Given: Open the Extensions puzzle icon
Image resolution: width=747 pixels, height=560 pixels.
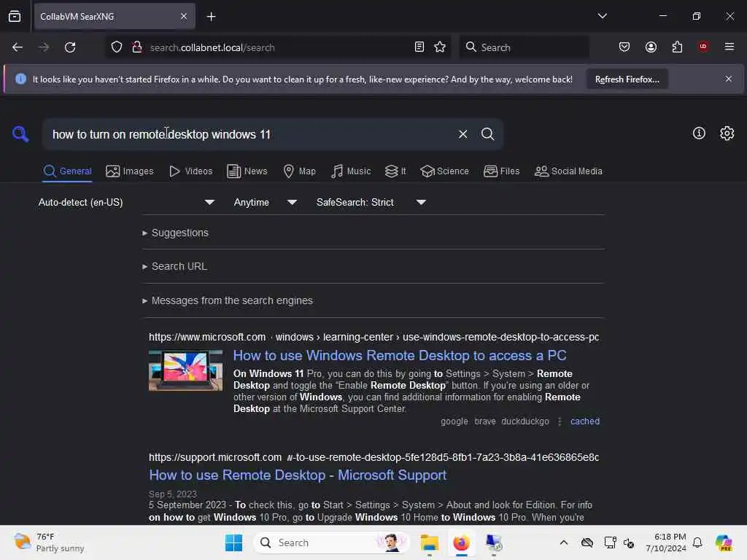Looking at the screenshot, I should 677,47.
